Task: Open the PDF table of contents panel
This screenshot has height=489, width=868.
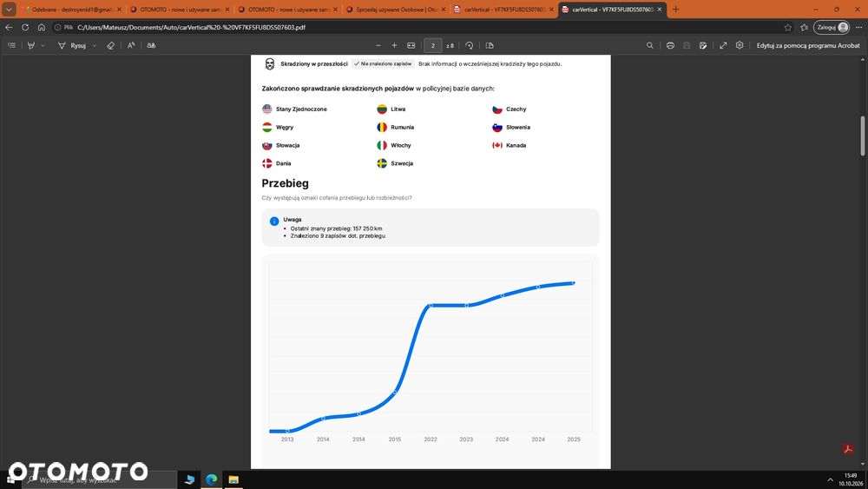Action: (x=11, y=45)
